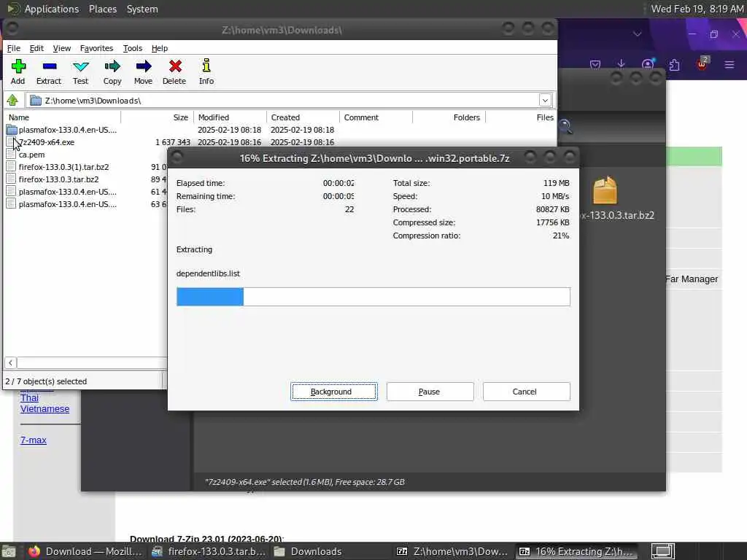Click the Move toolbar icon

click(144, 66)
